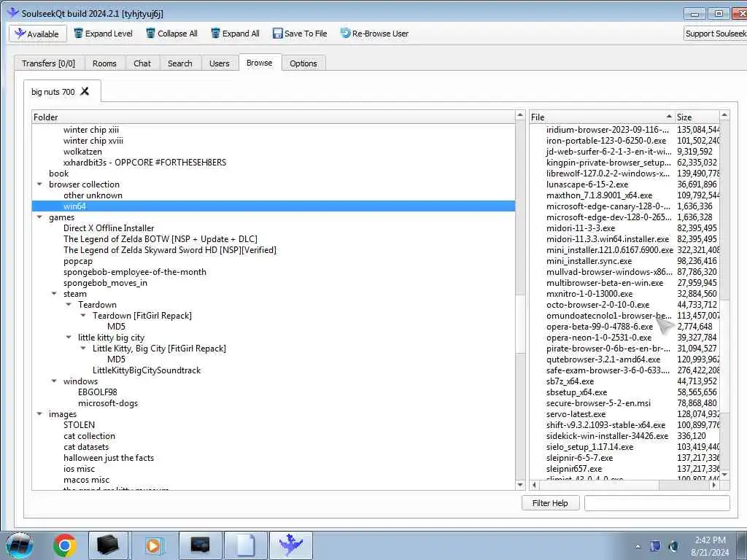Click the file filter input field

coord(657,503)
